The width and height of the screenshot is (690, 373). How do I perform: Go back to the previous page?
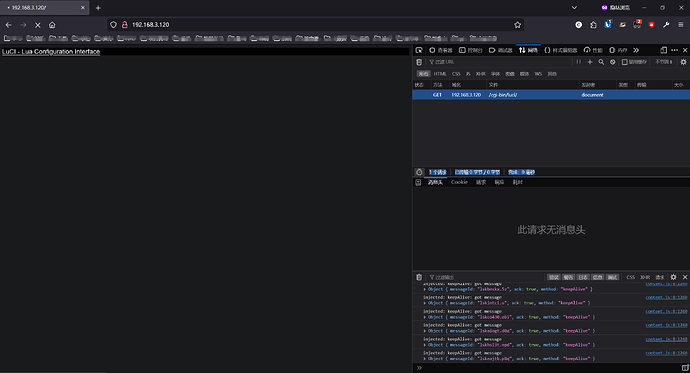click(x=8, y=25)
